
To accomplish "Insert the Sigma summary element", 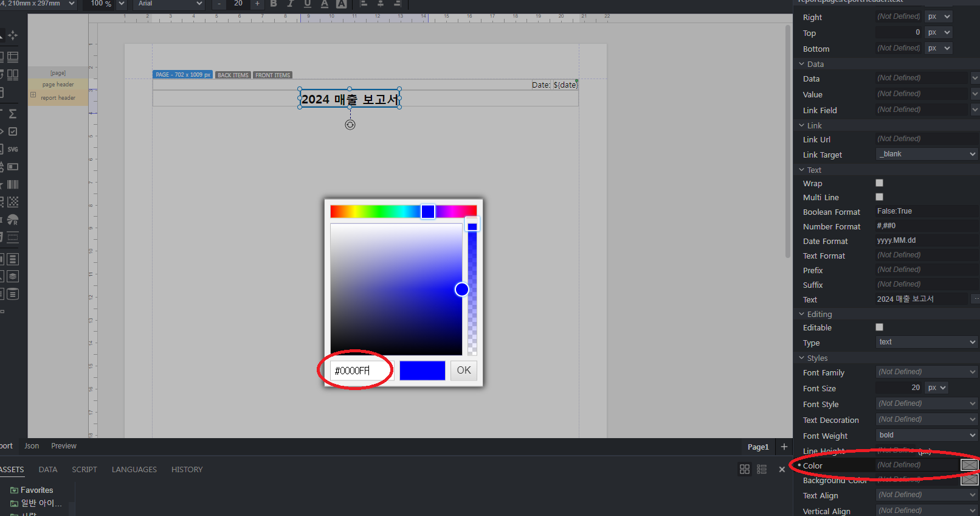I will [13, 114].
